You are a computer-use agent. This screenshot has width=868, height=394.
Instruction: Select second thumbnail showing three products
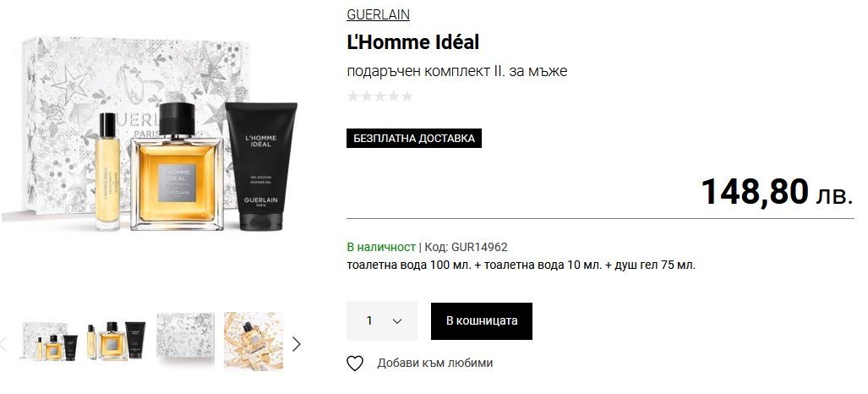(117, 342)
